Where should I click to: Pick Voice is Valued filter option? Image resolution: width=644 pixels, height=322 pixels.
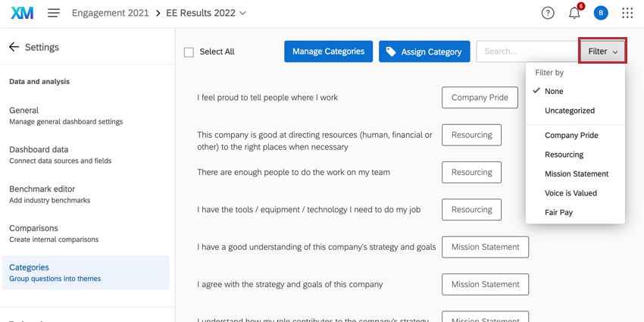pyautogui.click(x=571, y=193)
